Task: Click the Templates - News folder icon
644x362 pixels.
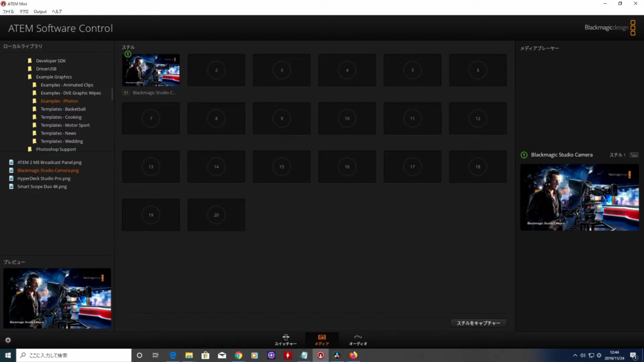Action: click(35, 133)
